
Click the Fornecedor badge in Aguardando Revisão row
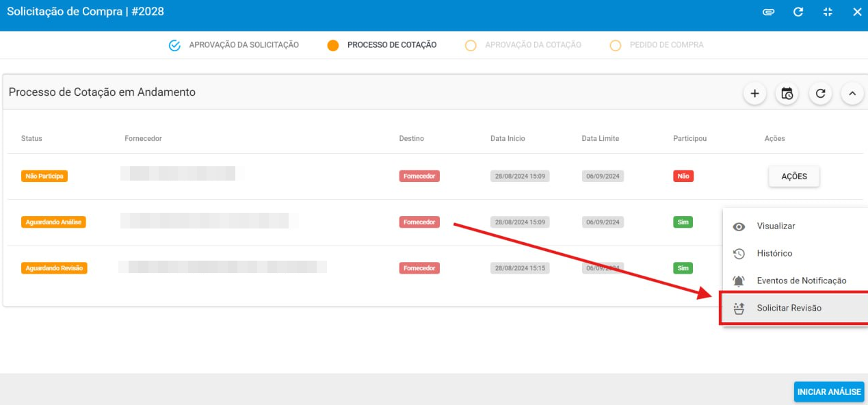pyautogui.click(x=419, y=268)
